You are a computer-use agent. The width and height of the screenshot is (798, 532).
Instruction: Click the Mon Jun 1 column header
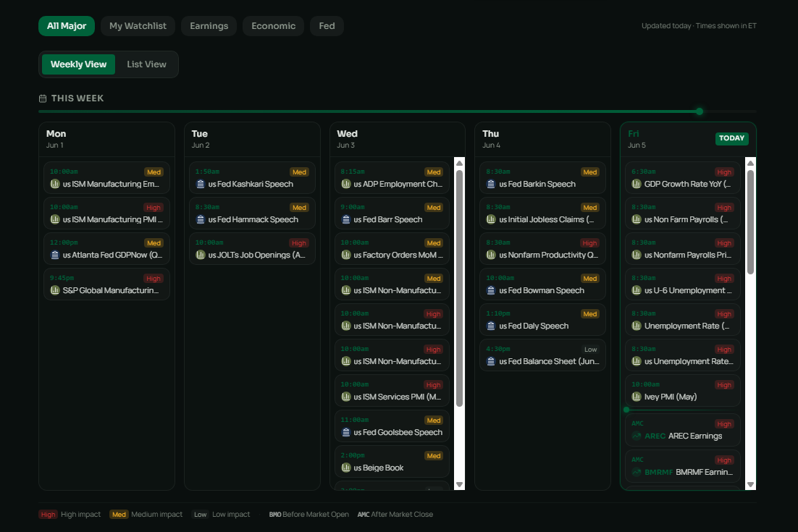(107, 139)
